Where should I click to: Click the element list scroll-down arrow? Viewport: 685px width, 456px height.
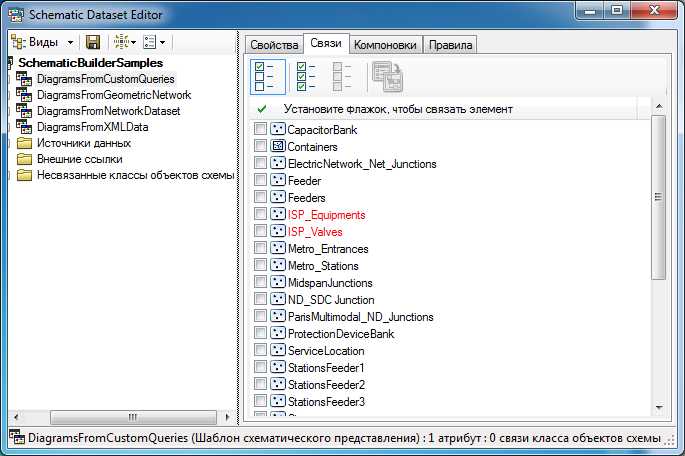(x=658, y=407)
